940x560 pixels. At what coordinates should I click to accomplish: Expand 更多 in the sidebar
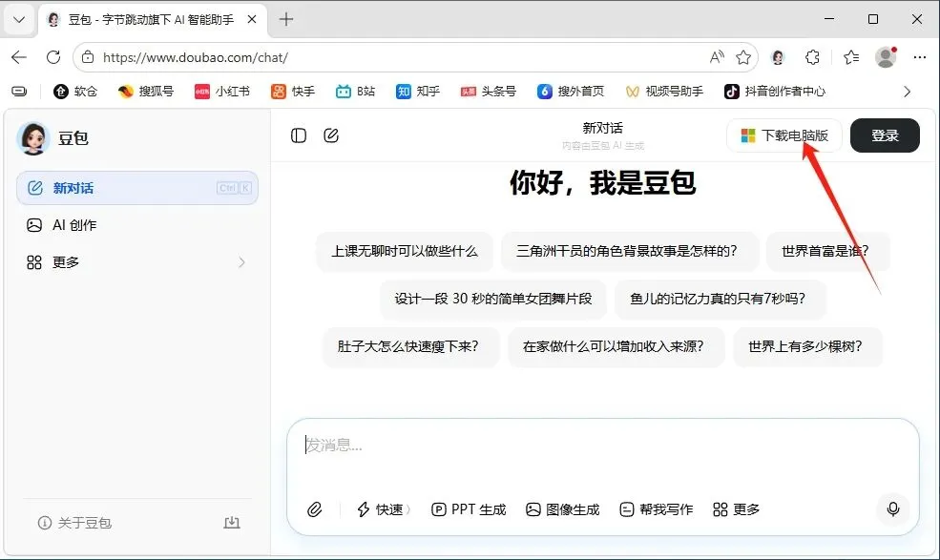[x=137, y=262]
